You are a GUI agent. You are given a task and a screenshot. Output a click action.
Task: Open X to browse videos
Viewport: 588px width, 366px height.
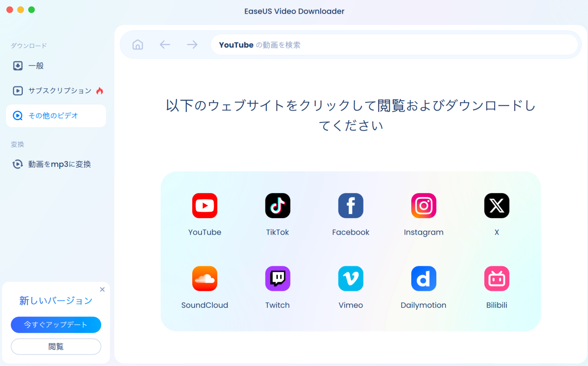point(496,206)
